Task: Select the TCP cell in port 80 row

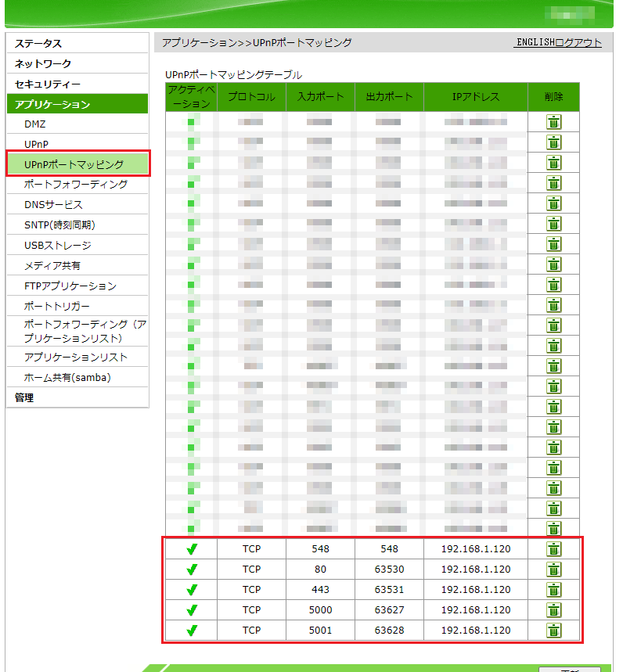Action: tap(252, 570)
